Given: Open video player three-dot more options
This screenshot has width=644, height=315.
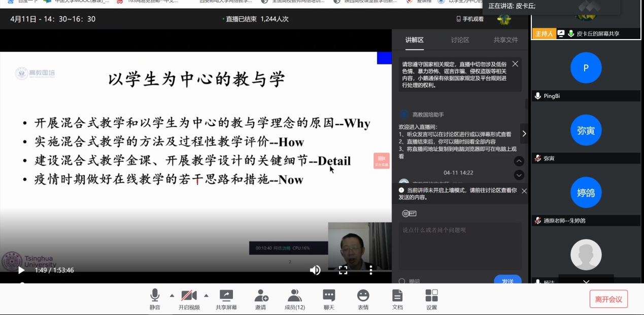Looking at the screenshot, I should click(x=371, y=270).
